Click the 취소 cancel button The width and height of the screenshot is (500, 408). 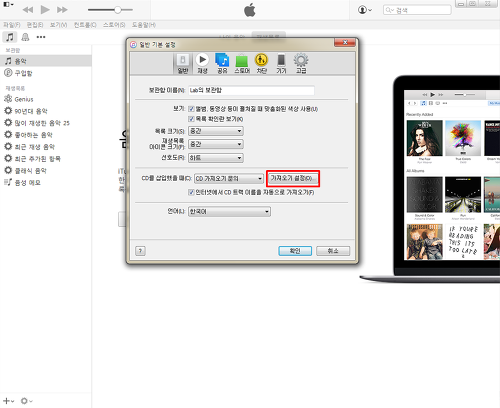click(x=333, y=251)
